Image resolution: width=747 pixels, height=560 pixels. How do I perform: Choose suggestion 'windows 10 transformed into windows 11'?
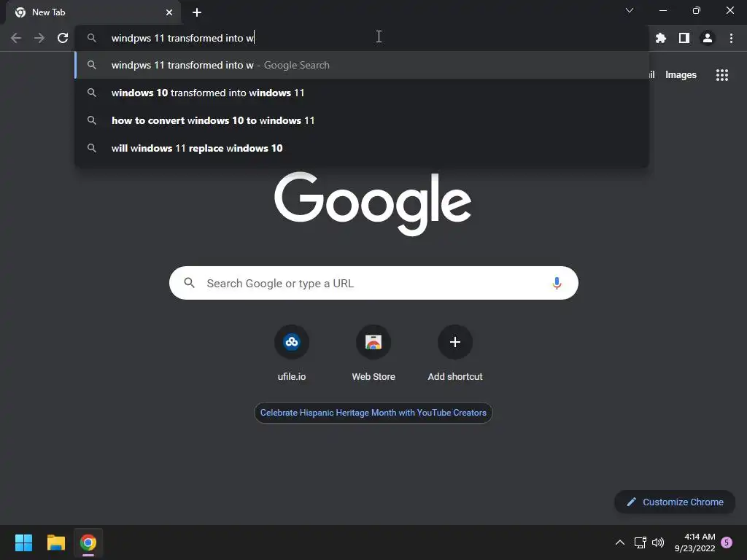coord(362,93)
